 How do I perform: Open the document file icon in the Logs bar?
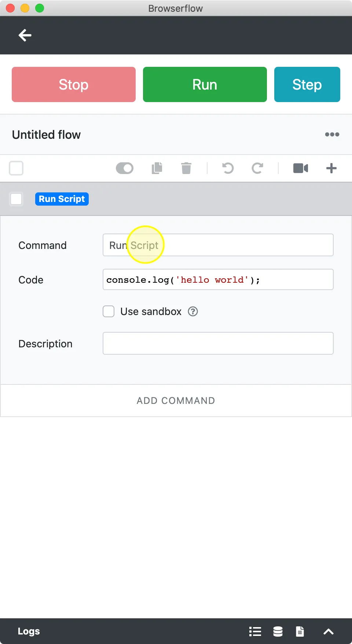click(300, 631)
